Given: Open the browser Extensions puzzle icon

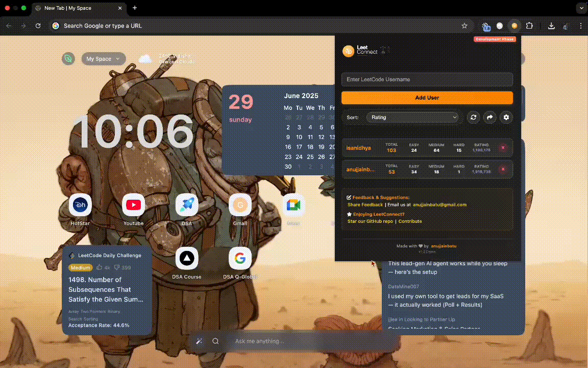Looking at the screenshot, I should (x=529, y=26).
